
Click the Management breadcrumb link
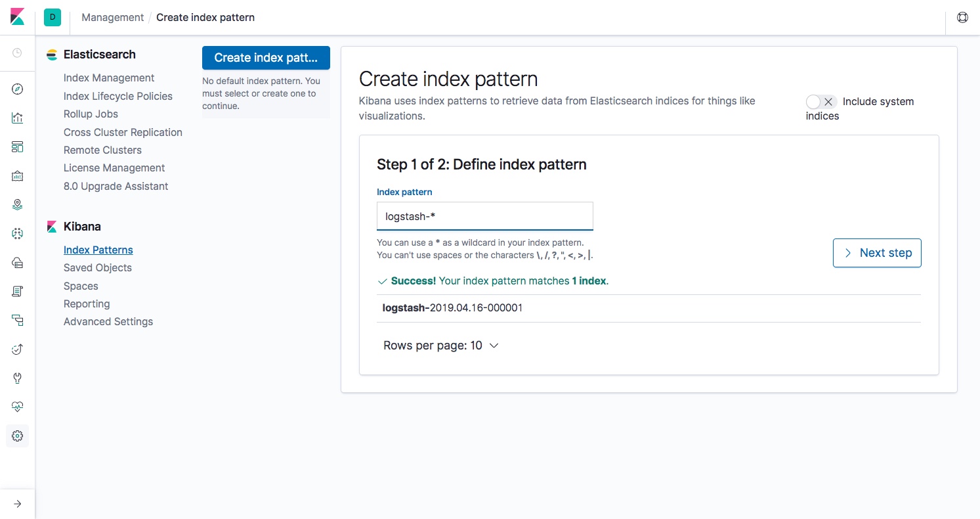(x=112, y=18)
